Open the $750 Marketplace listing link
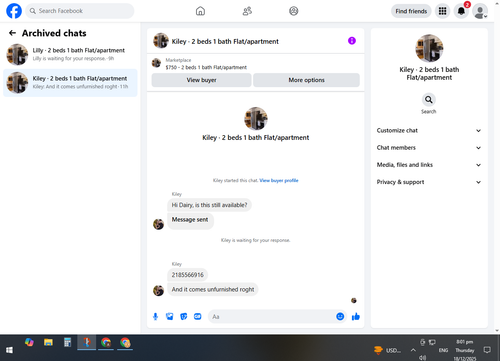This screenshot has height=361, width=500. tap(206, 67)
